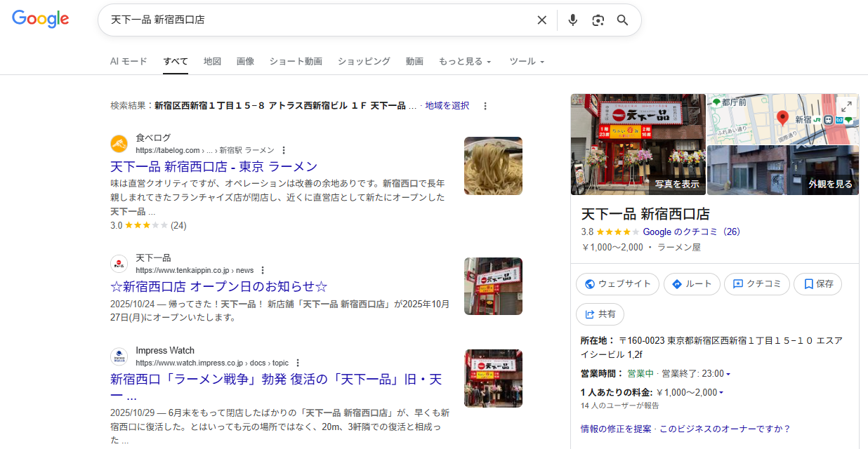Image resolution: width=868 pixels, height=449 pixels.
Task: Click the 食べログ site favicon
Action: (x=119, y=144)
